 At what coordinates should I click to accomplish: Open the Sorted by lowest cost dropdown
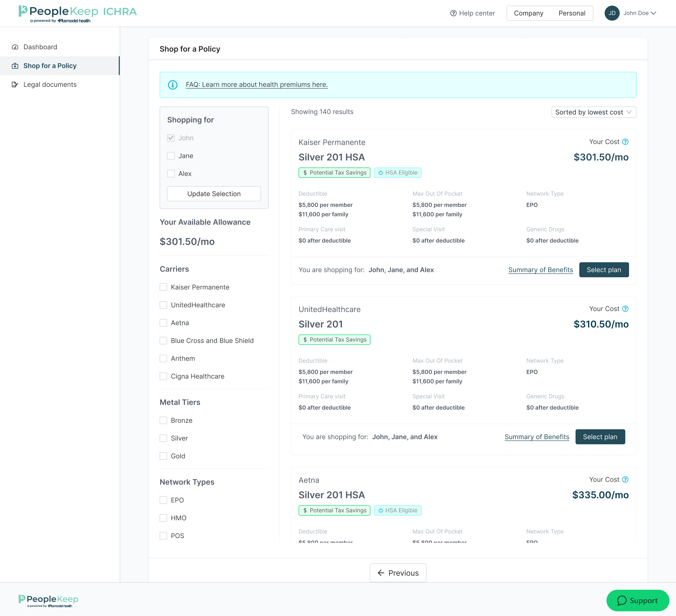[594, 112]
